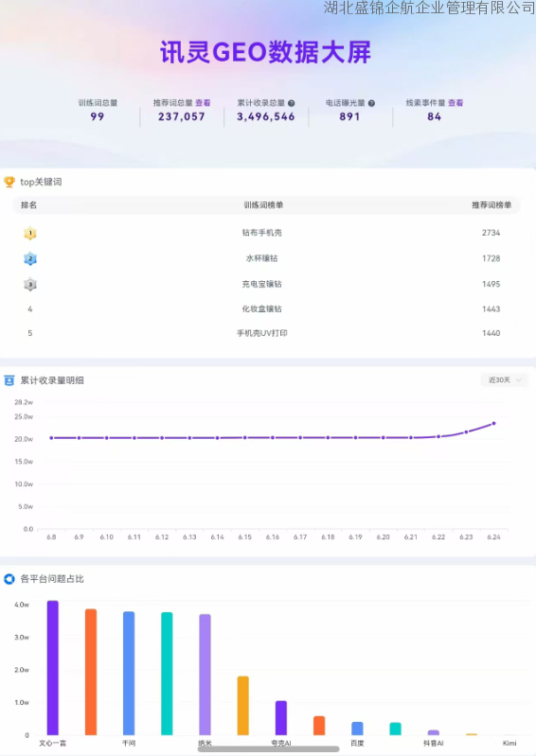
Task: Click the icon beside 累计收录量明细 title
Action: pyautogui.click(x=9, y=380)
